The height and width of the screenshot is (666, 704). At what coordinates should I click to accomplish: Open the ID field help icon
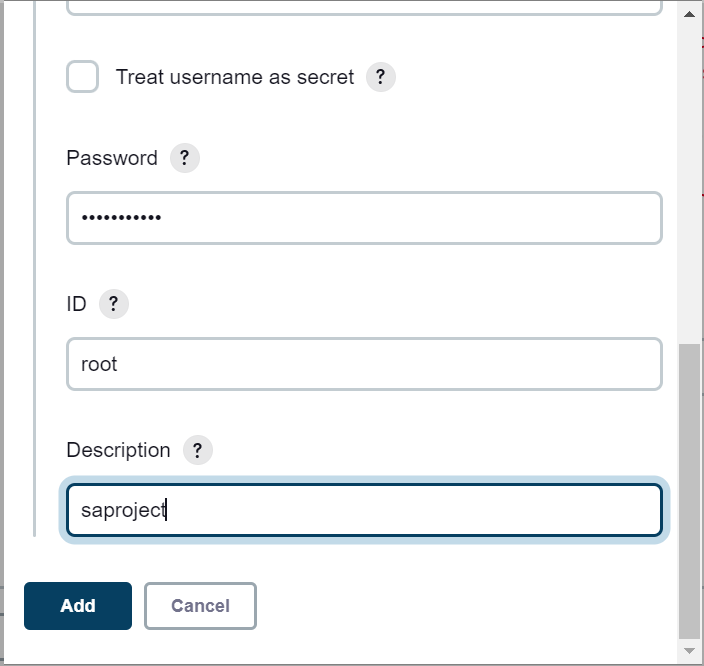[114, 304]
